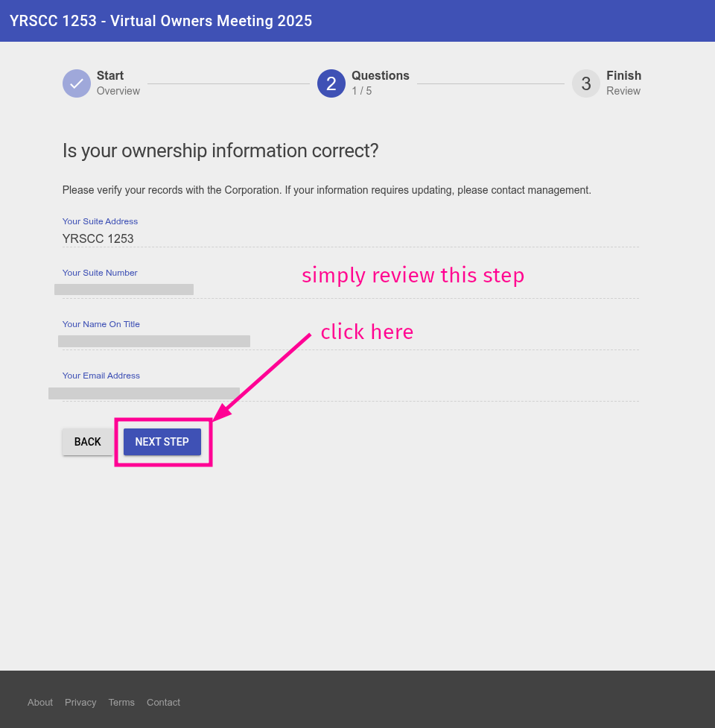This screenshot has height=728, width=715.
Task: Click the Your Suite Address field
Action: coord(350,238)
